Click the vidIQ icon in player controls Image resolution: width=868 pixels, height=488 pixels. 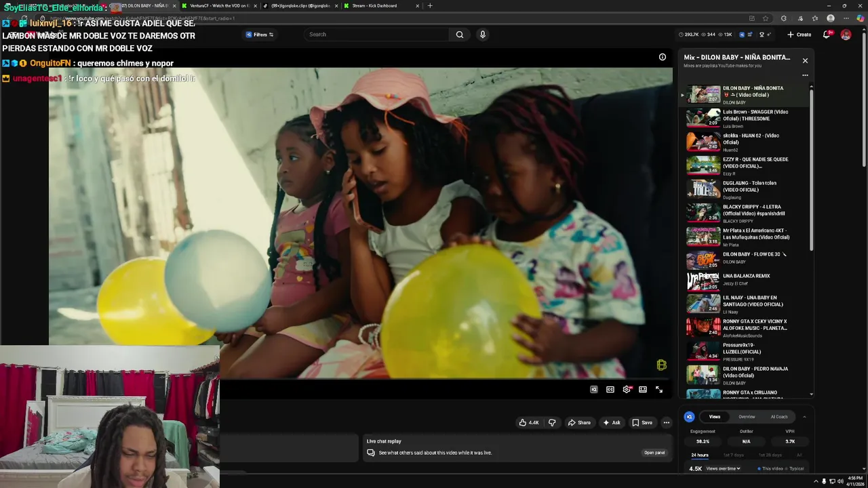594,390
